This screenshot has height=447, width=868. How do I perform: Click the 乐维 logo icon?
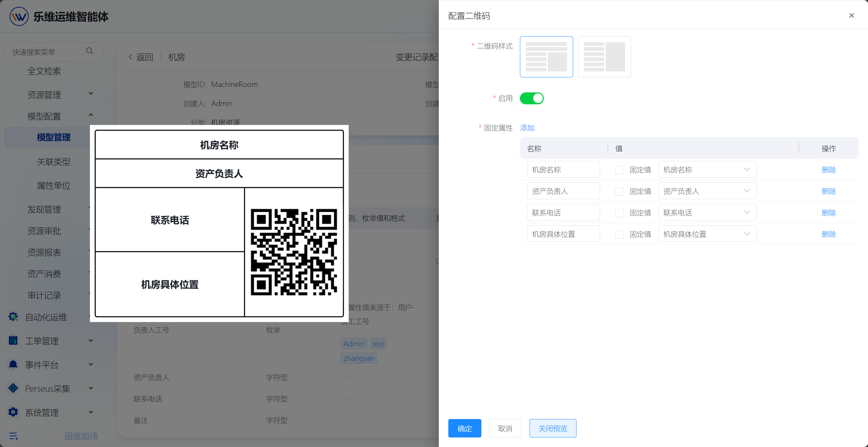pyautogui.click(x=19, y=16)
